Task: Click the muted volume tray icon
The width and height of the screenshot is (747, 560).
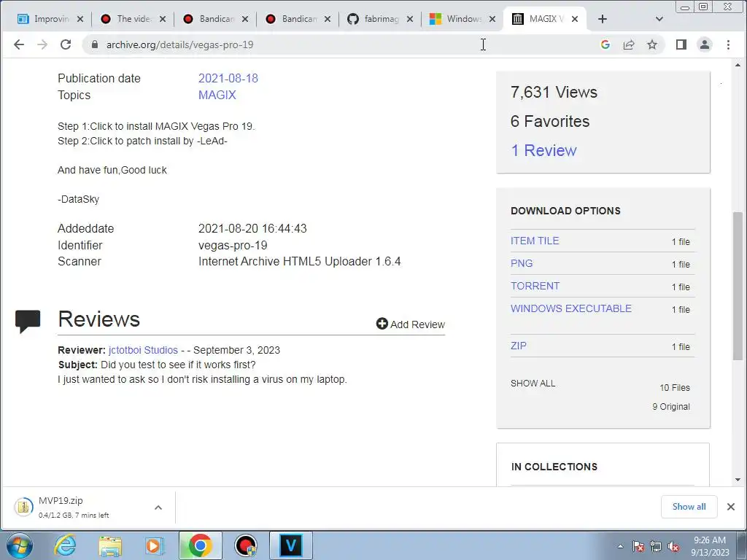Action: coord(673,546)
